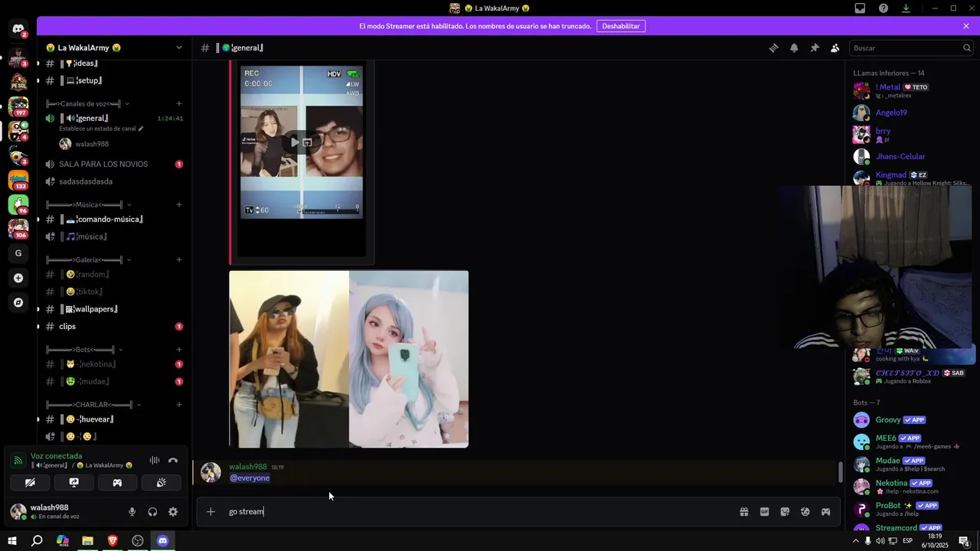Image resolution: width=980 pixels, height=551 pixels.
Task: Mute microphone in user panel
Action: pyautogui.click(x=132, y=512)
